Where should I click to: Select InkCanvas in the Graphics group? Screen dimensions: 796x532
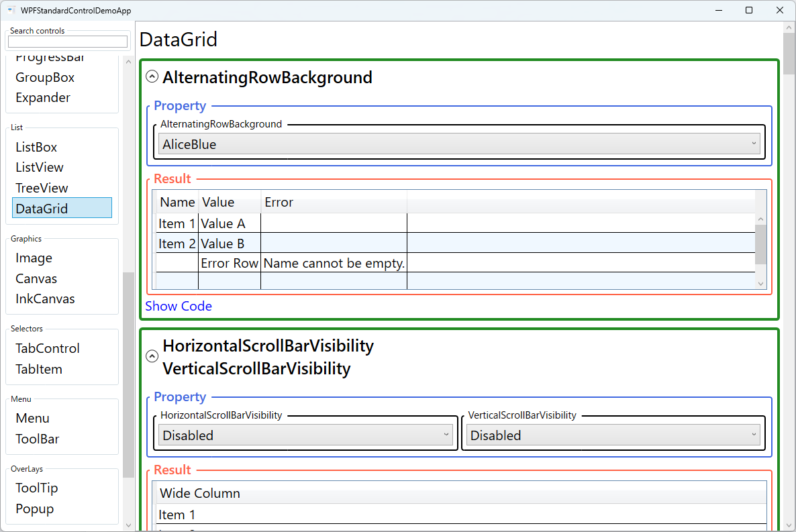coord(45,299)
